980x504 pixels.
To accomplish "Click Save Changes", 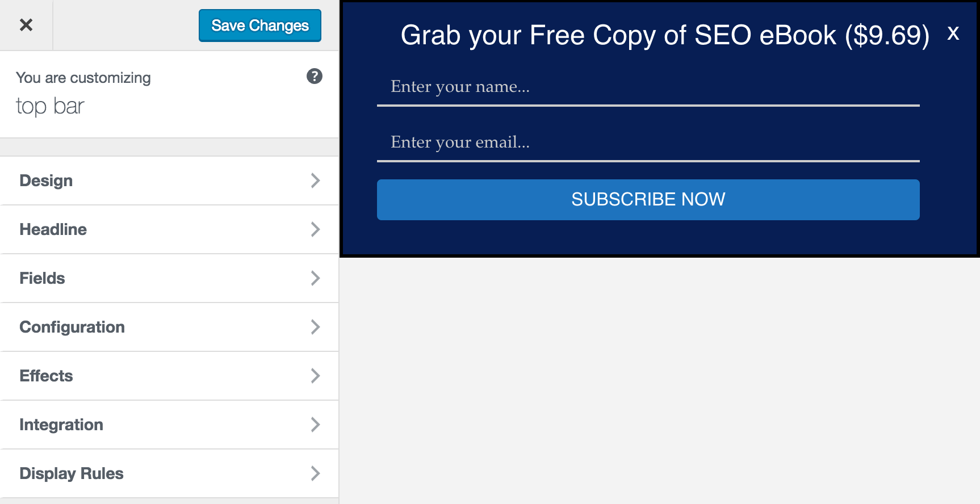I will coord(259,25).
